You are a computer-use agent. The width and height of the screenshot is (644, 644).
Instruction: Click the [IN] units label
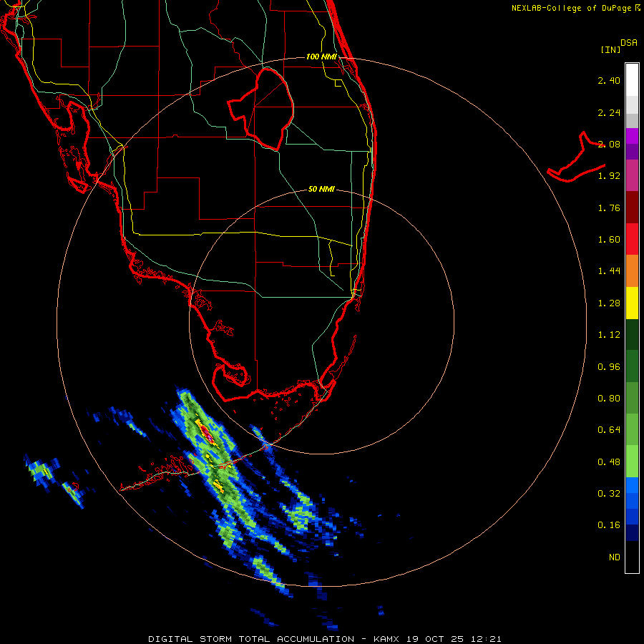point(610,49)
